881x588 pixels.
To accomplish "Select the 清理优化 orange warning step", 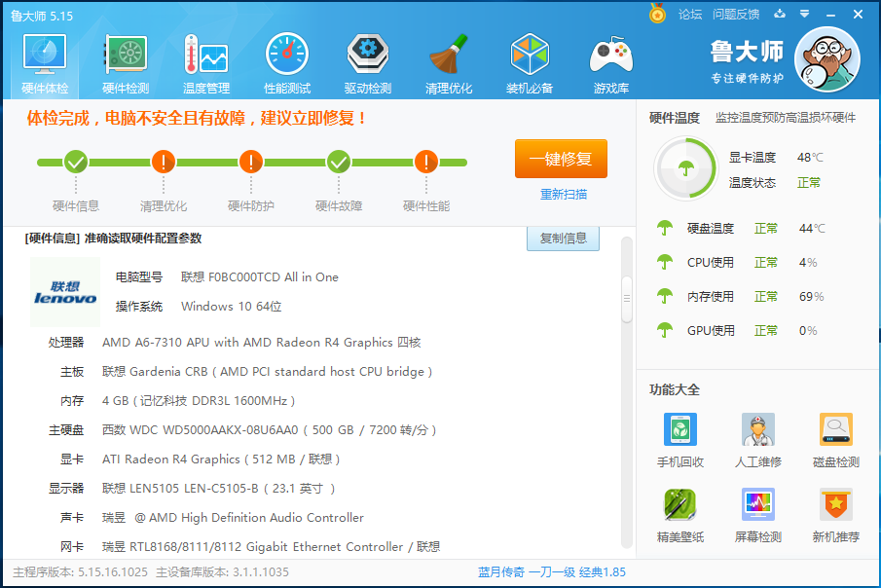I will click(164, 162).
